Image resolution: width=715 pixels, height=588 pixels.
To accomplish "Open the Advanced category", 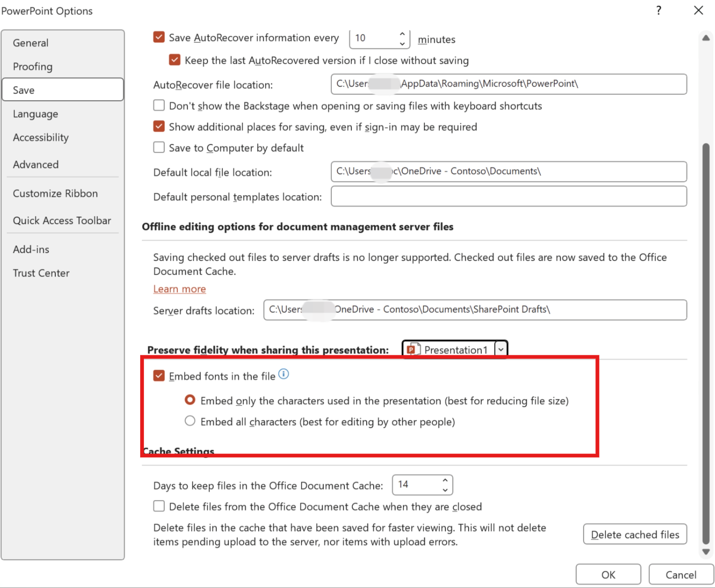I will [x=63, y=164].
